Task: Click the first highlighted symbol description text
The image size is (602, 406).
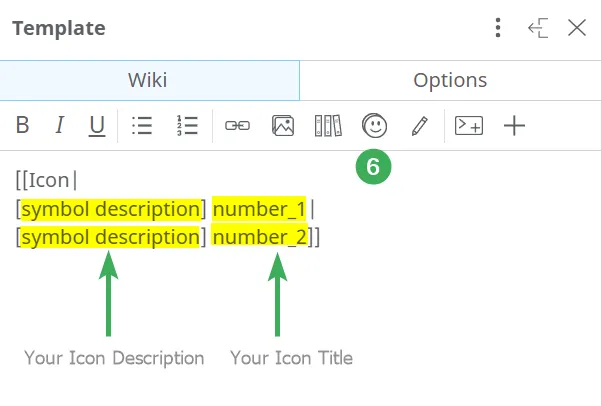Action: pos(110,209)
